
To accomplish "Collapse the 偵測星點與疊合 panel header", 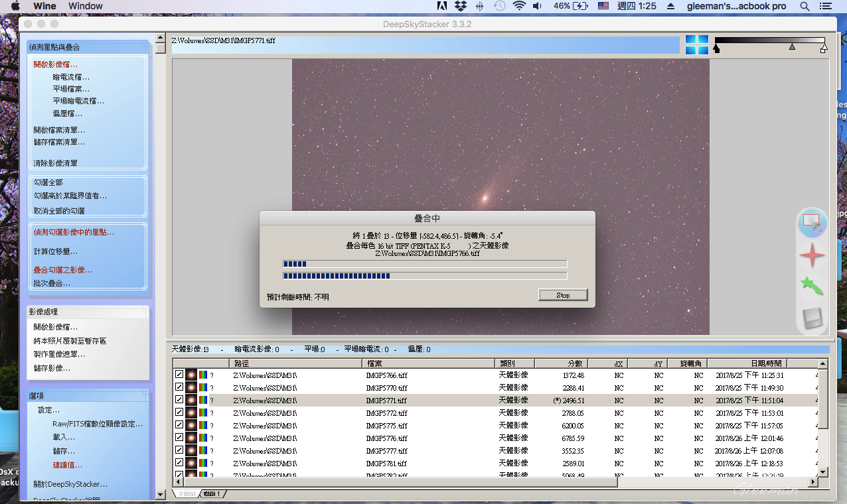I will 88,47.
